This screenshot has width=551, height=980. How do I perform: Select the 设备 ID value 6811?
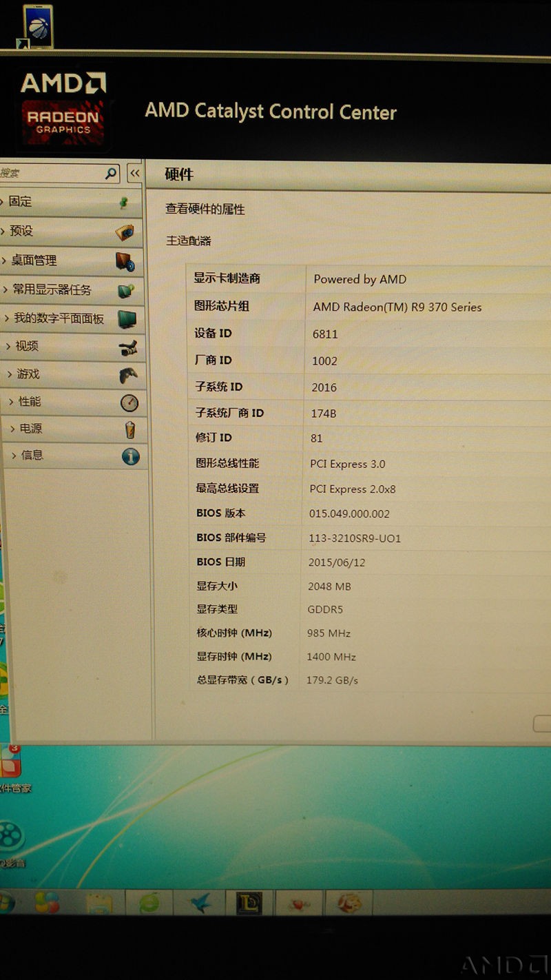pyautogui.click(x=325, y=334)
